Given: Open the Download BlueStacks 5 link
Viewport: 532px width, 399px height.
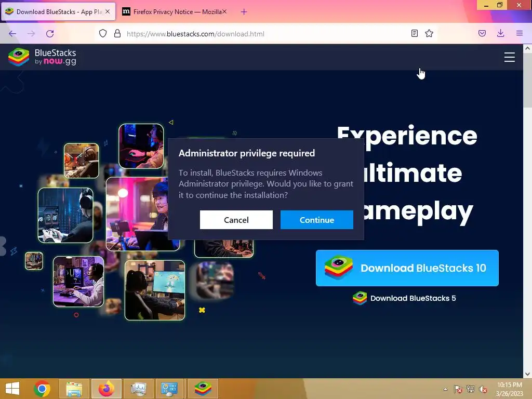Looking at the screenshot, I should tap(404, 298).
